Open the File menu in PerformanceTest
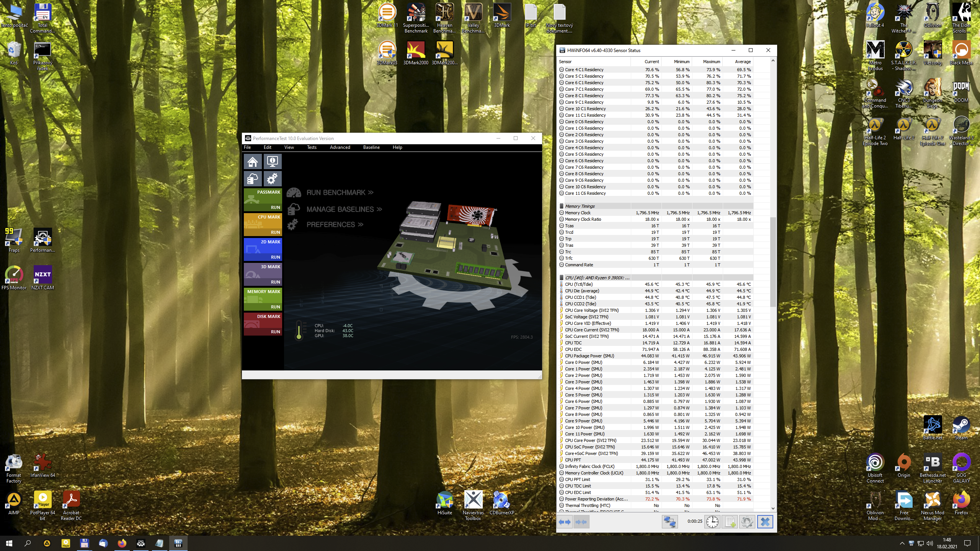This screenshot has width=980, height=551. point(247,147)
